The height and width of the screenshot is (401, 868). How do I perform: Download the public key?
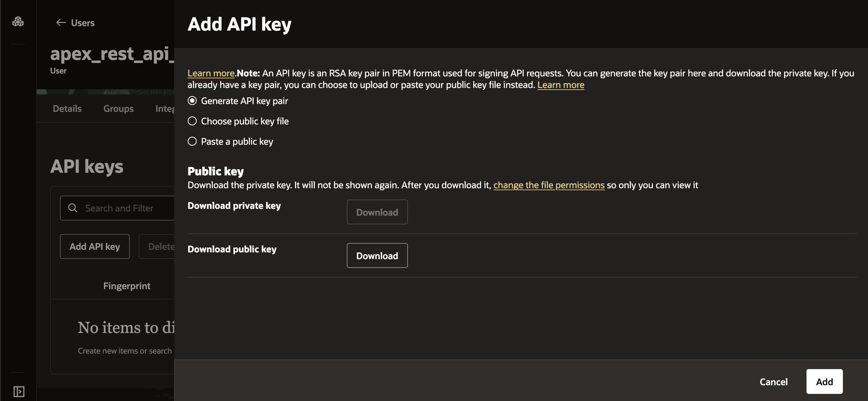click(x=377, y=255)
